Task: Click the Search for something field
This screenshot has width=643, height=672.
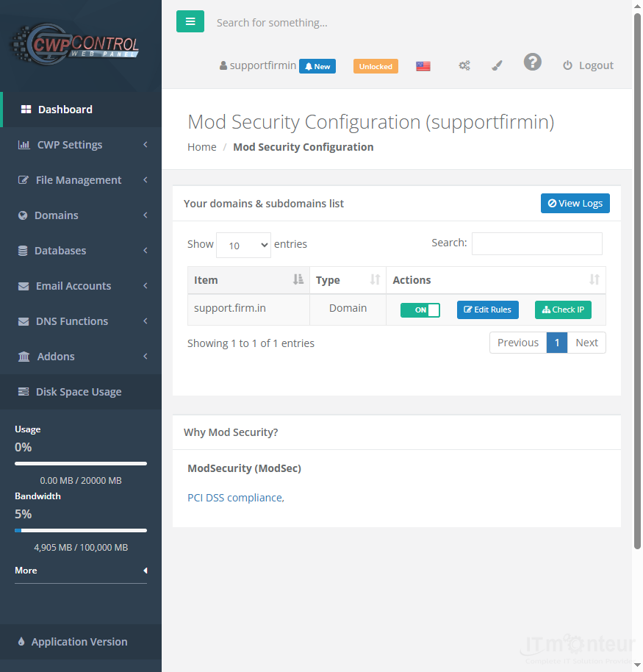Action: 272,23
